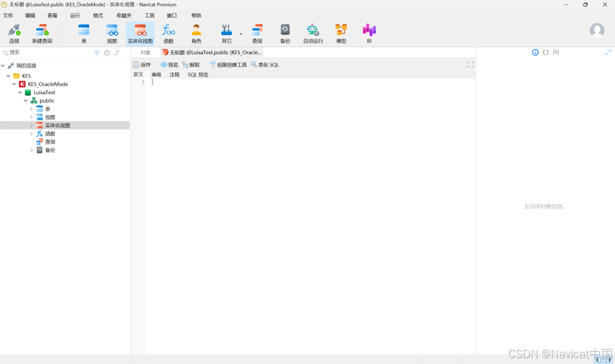Image resolution: width=615 pixels, height=364 pixels.
Task: Open 新建查询 (New Query) from toolbar
Action: pyautogui.click(x=42, y=34)
